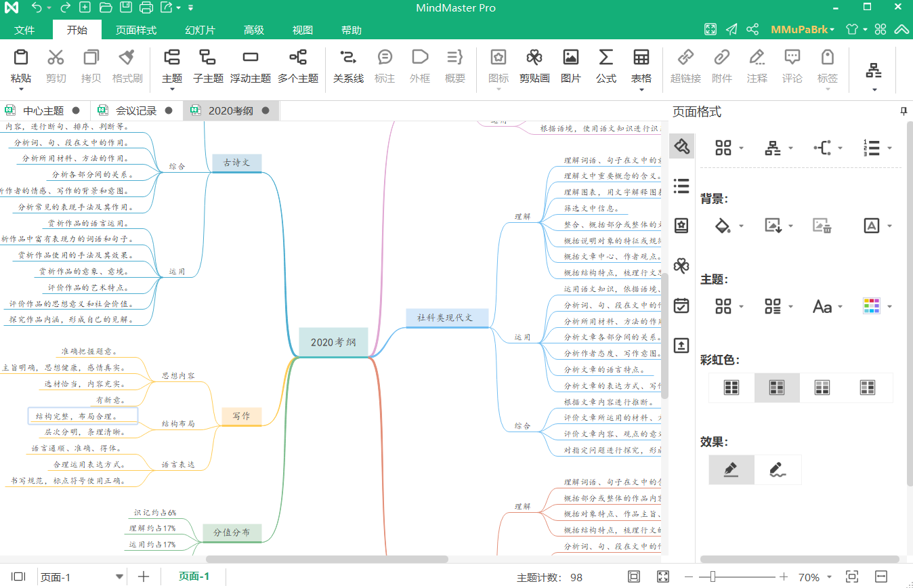Viewport: 913px width, 588px height.
Task: Remove background image icon
Action: click(x=822, y=226)
